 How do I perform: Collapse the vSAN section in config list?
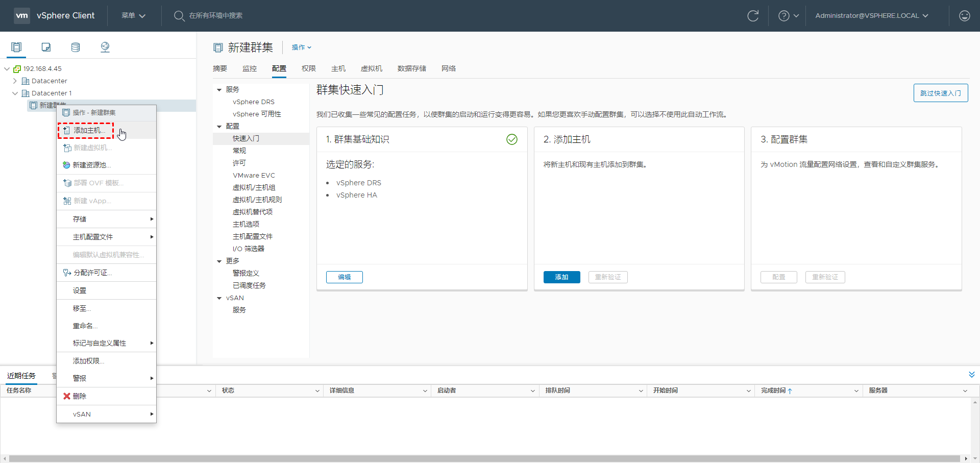[x=219, y=298]
